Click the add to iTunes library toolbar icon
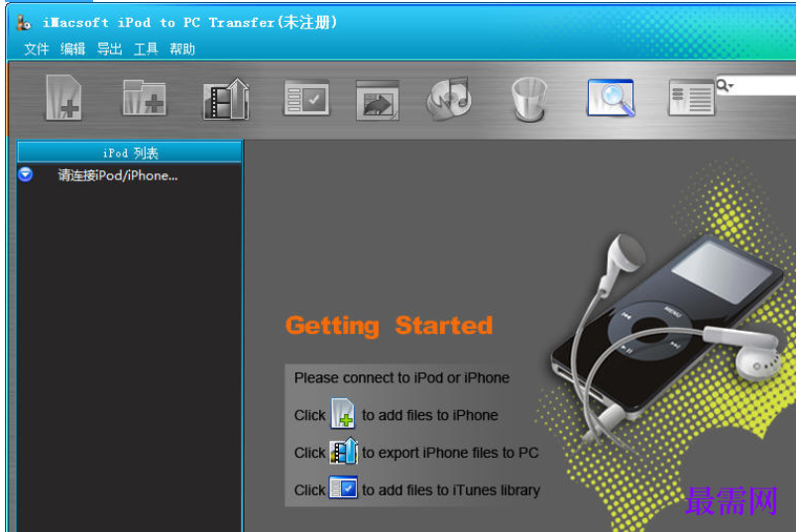 (306, 98)
